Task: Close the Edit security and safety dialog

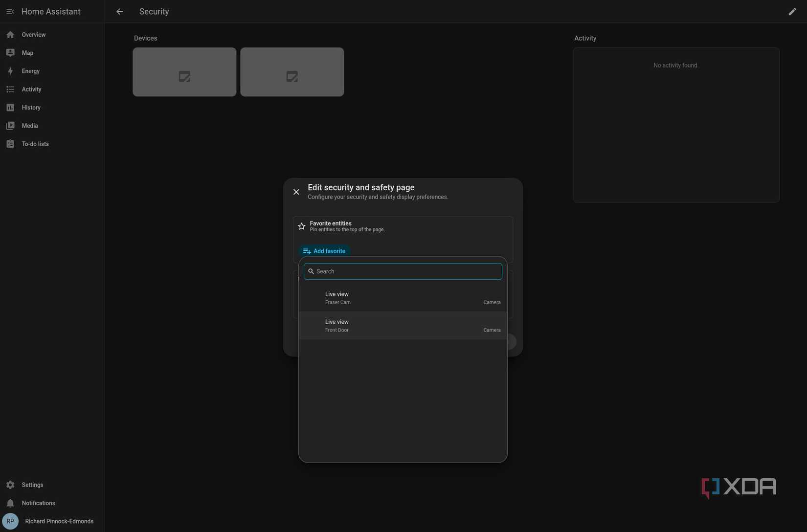Action: point(296,192)
